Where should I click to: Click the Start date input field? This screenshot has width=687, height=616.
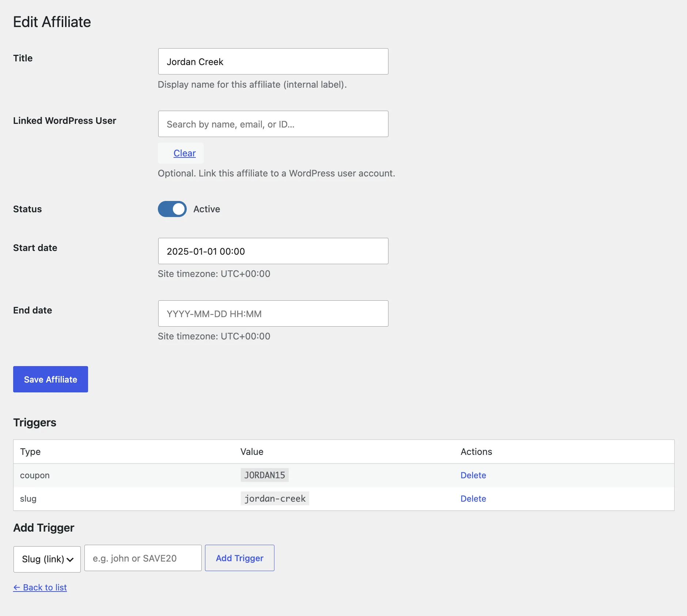273,251
